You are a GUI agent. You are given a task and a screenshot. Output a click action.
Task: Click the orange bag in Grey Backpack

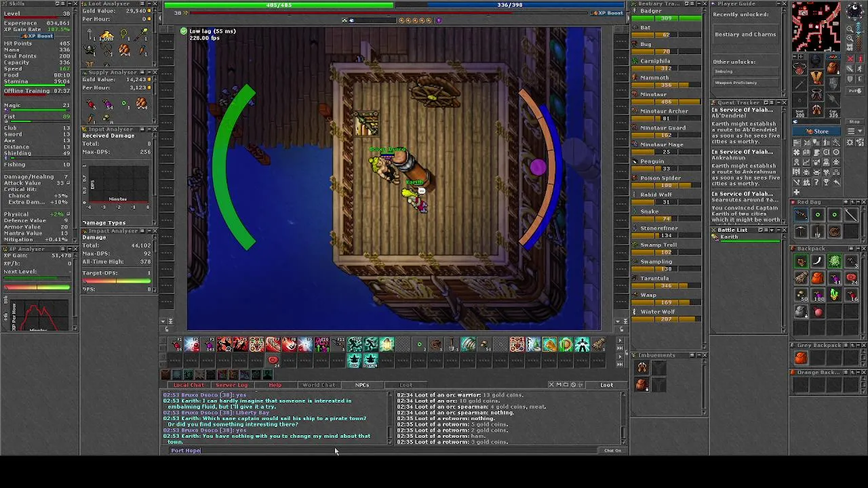[x=801, y=358]
